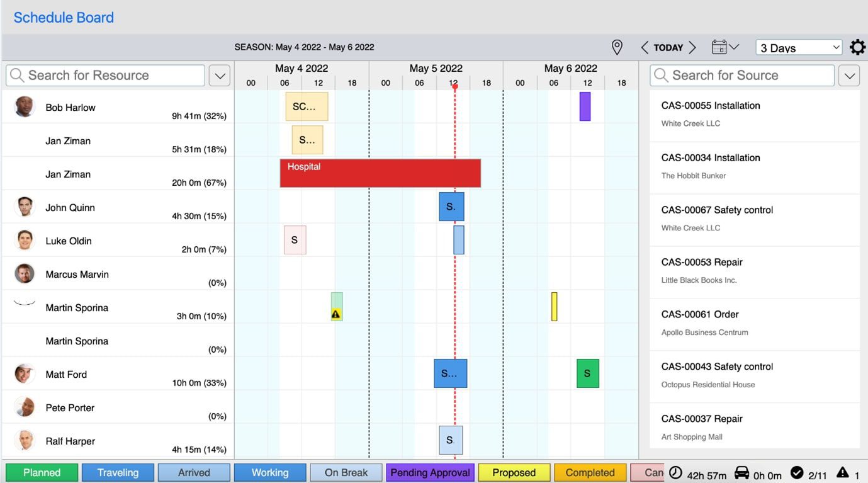Screen dimensions: 868x483
Task: Select CAS-00055 Installation source item
Action: click(x=754, y=114)
